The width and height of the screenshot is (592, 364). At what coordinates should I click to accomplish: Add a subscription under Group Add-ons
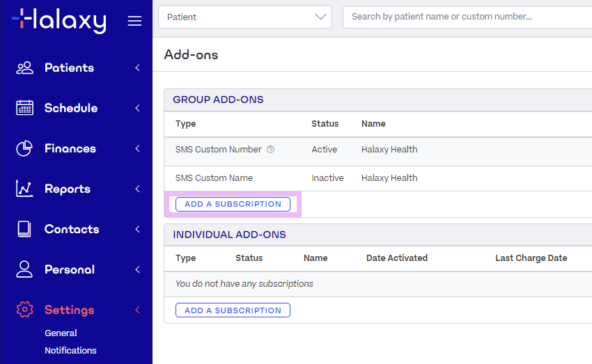(233, 204)
